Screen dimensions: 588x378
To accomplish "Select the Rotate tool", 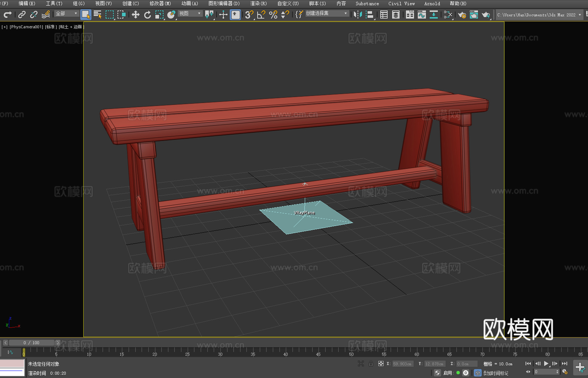I will tap(148, 14).
